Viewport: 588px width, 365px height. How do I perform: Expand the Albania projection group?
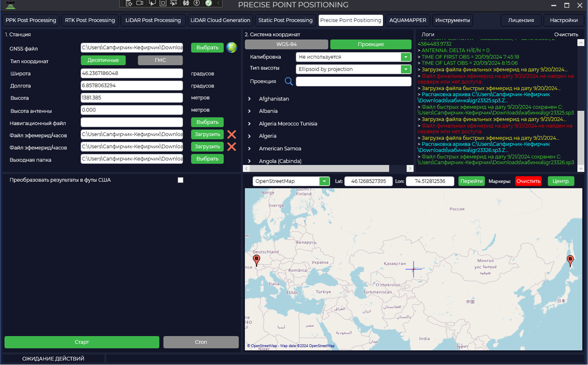tap(249, 111)
